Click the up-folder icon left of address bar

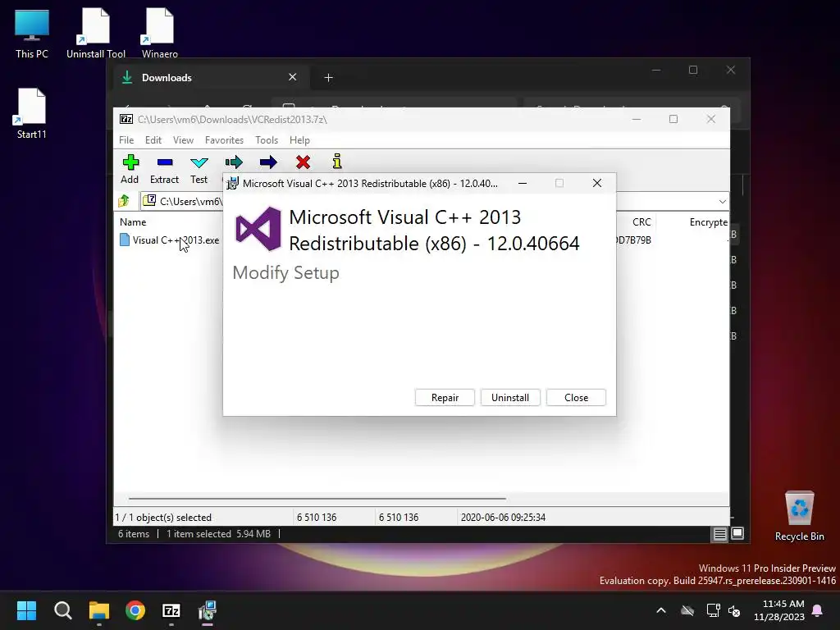point(124,201)
